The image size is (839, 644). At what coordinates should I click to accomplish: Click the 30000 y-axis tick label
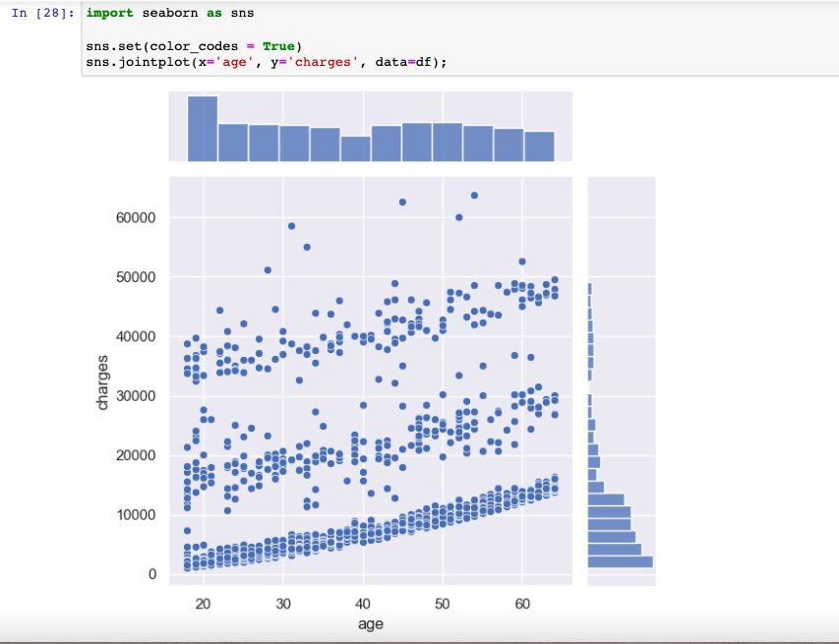click(x=136, y=396)
